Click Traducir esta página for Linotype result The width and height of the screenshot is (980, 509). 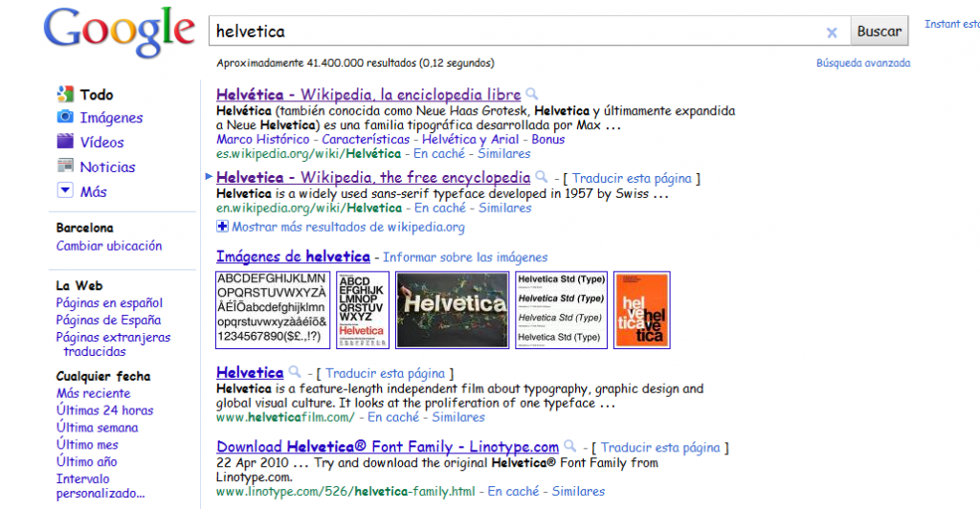pos(660,448)
